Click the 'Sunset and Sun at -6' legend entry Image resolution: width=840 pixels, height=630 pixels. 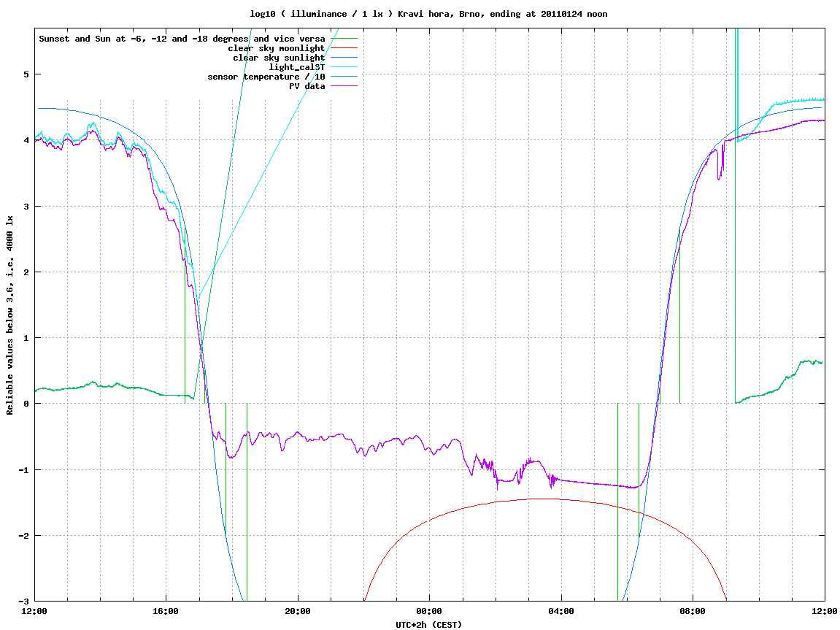click(182, 39)
